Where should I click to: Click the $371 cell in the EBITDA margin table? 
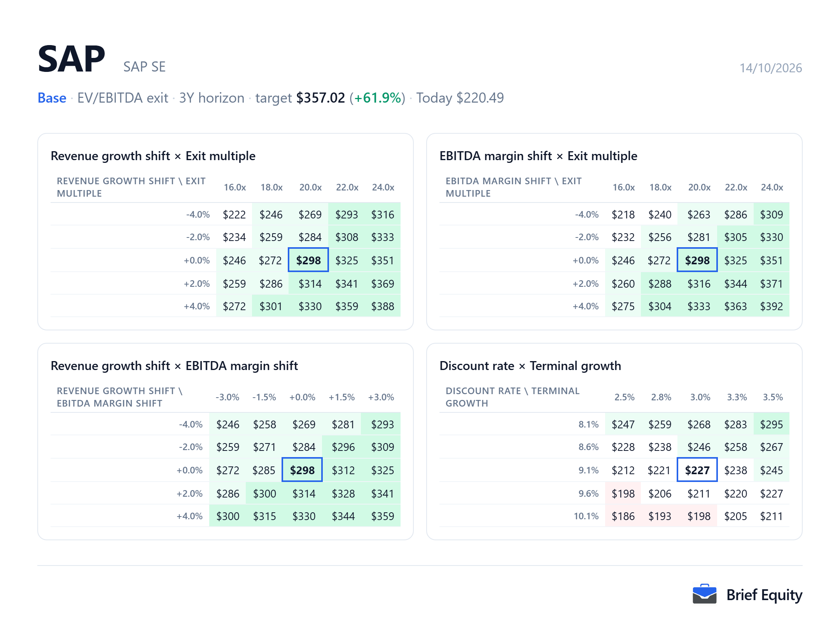[x=772, y=284]
